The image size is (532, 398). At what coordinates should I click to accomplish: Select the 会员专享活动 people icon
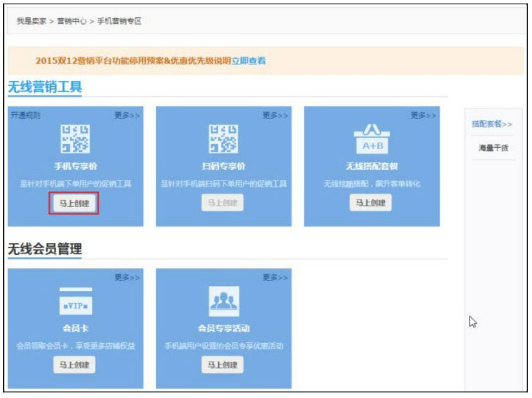click(224, 300)
